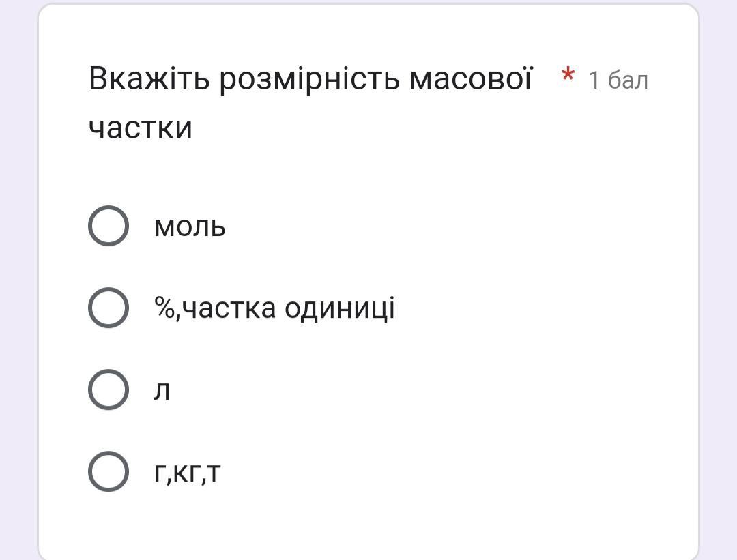Click the г,кг,т answer label
The image size is (737, 560).
click(188, 472)
